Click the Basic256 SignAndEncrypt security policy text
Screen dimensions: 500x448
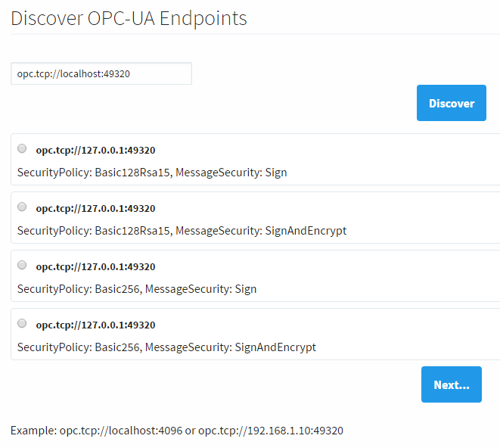(x=166, y=347)
